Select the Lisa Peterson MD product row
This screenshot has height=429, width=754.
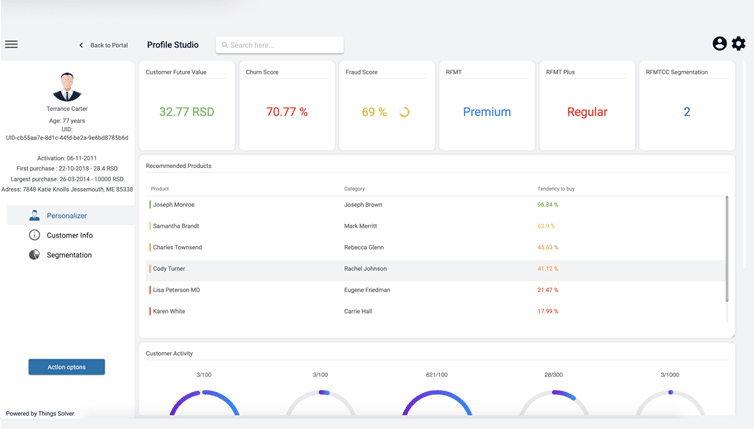pos(436,290)
